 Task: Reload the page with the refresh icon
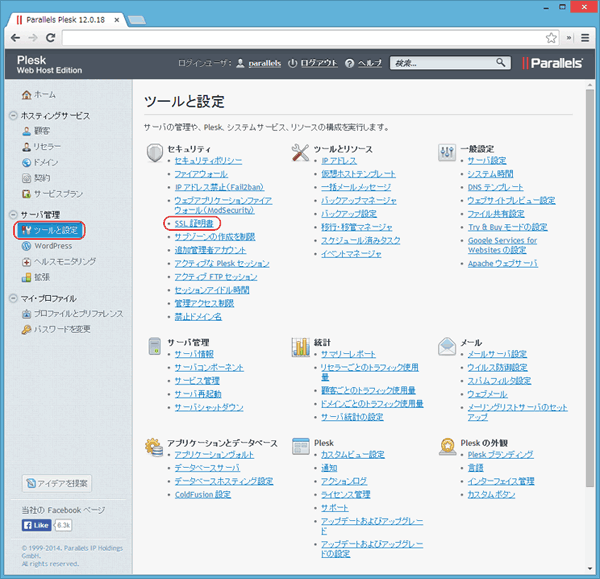(51, 38)
